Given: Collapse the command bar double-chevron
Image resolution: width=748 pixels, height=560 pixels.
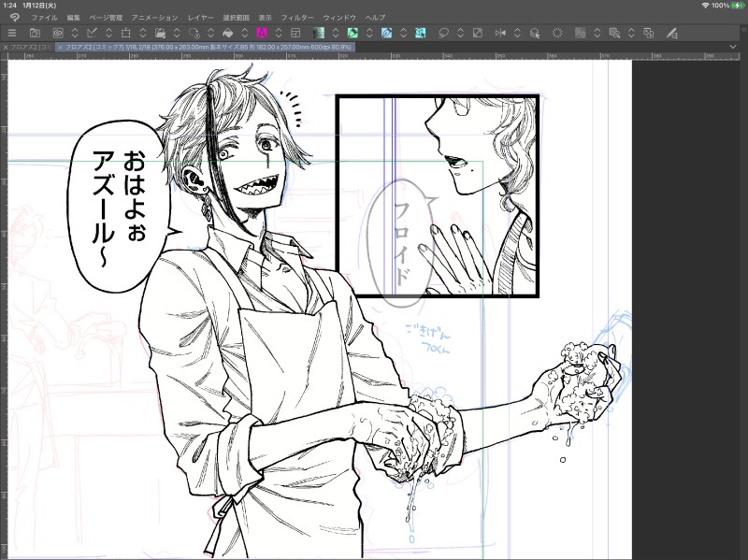Looking at the screenshot, I should (x=743, y=29).
